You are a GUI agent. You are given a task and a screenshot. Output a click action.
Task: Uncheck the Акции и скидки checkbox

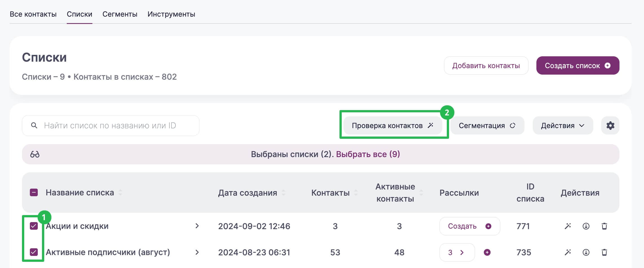click(34, 226)
